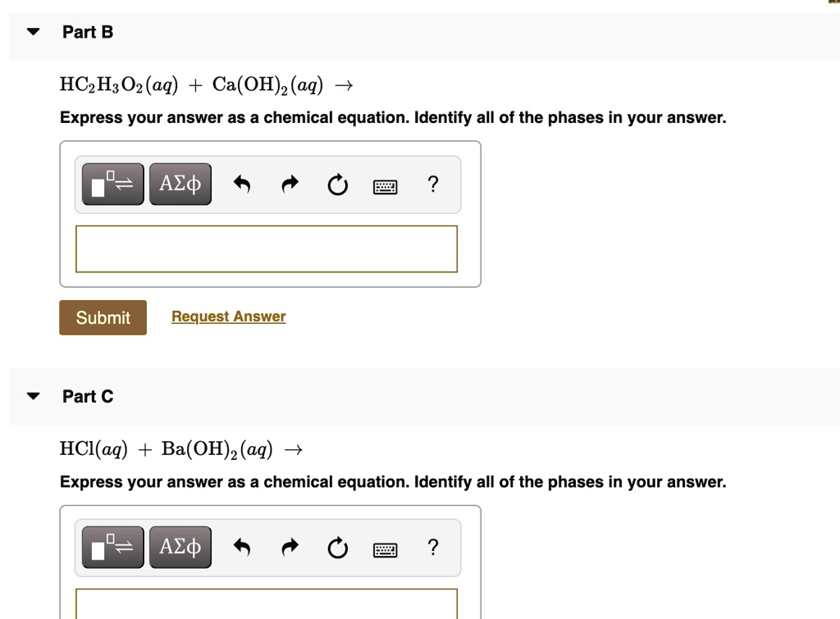Click the redo arrow in Part C editor
The image size is (840, 619).
[x=289, y=547]
